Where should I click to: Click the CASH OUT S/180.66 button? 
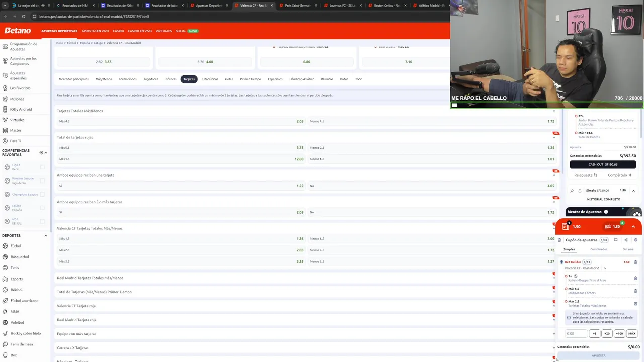603,164
